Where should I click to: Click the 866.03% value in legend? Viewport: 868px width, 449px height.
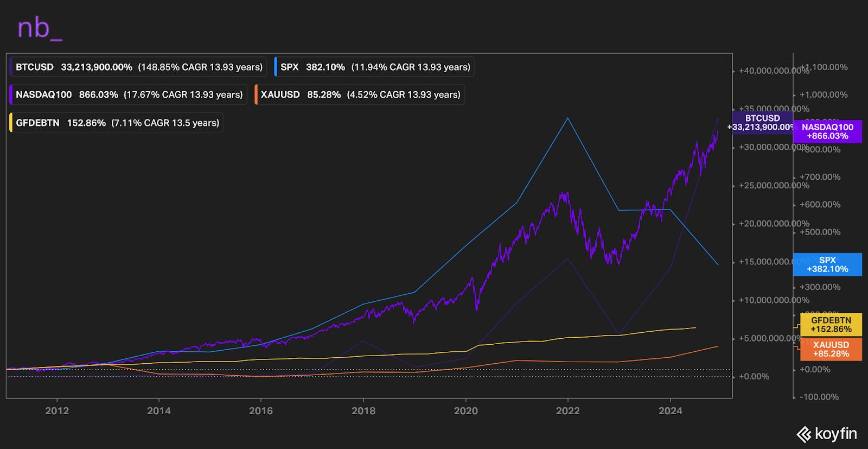pos(99,94)
